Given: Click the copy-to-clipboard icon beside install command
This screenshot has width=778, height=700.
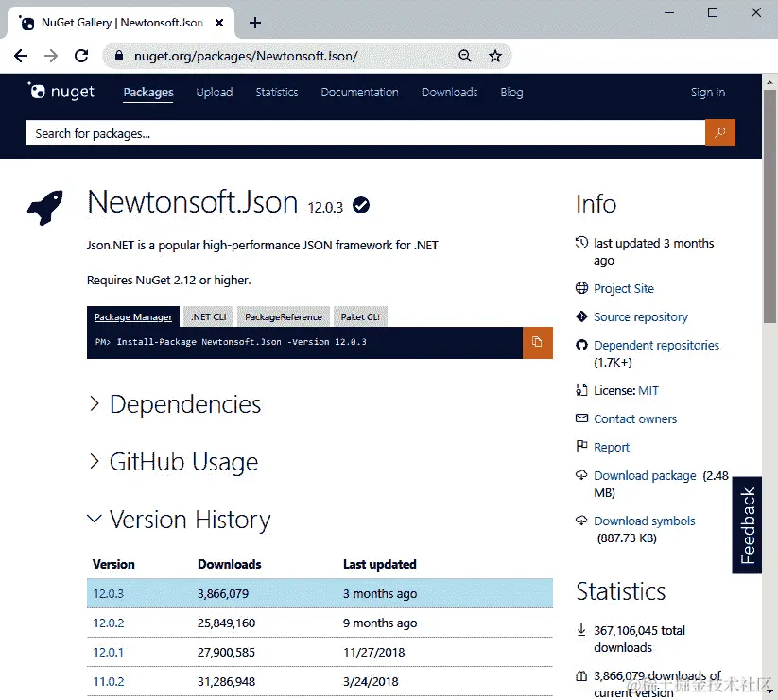Looking at the screenshot, I should tap(537, 343).
